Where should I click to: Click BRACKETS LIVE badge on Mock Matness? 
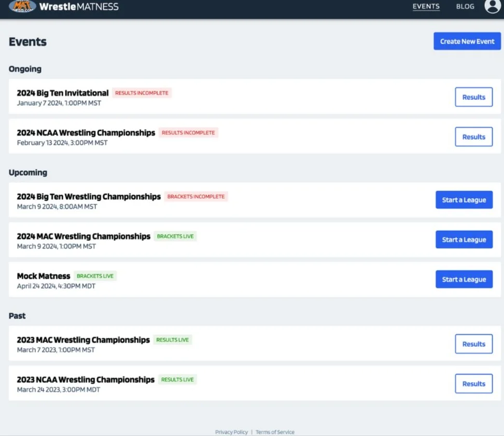pyautogui.click(x=95, y=276)
